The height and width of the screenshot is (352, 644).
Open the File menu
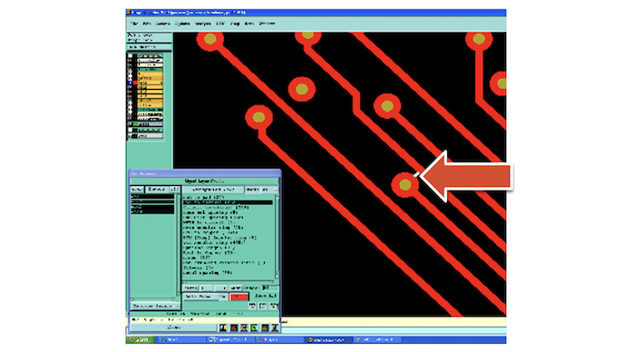(134, 24)
